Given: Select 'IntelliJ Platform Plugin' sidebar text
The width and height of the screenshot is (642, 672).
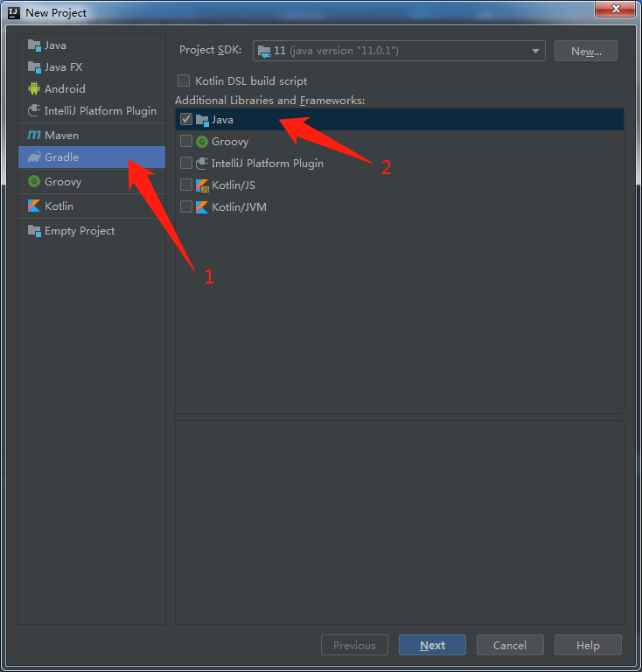Looking at the screenshot, I should (101, 111).
